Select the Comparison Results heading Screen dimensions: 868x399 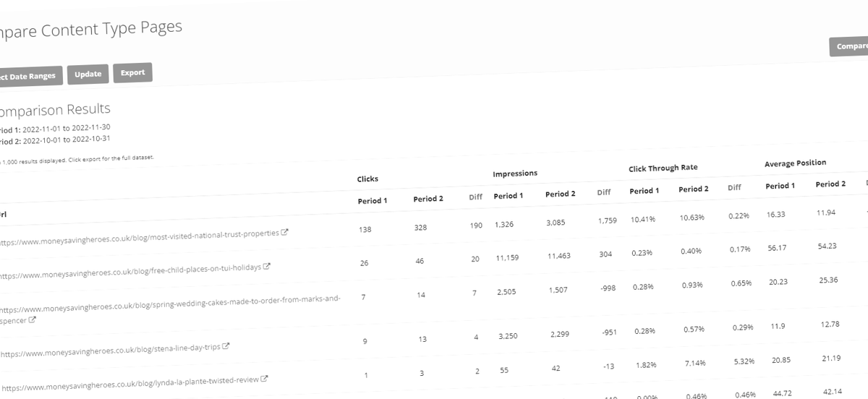click(54, 111)
